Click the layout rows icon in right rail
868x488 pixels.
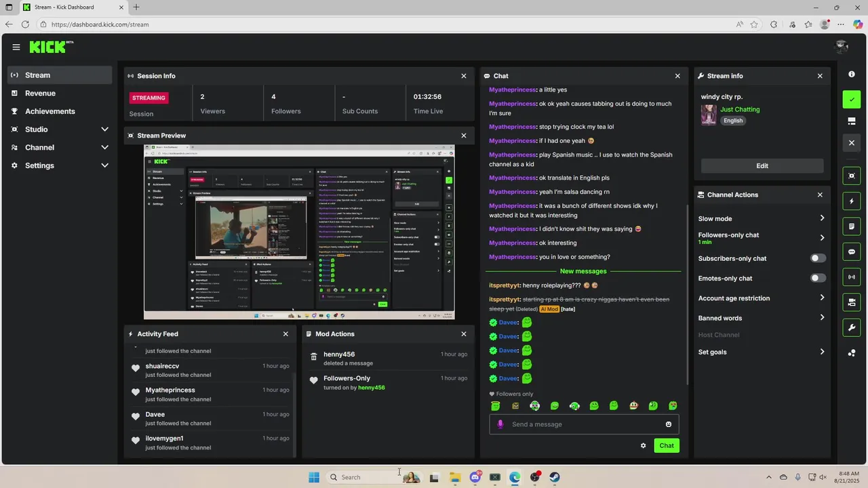click(852, 121)
